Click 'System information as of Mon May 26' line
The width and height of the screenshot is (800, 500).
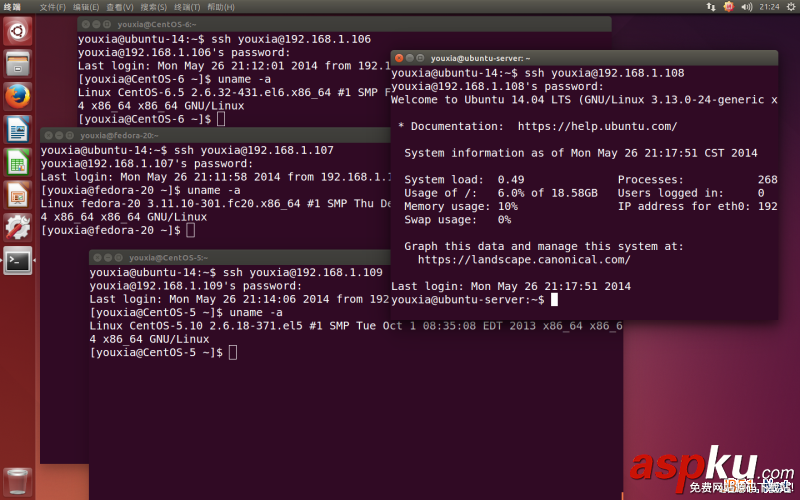point(581,153)
